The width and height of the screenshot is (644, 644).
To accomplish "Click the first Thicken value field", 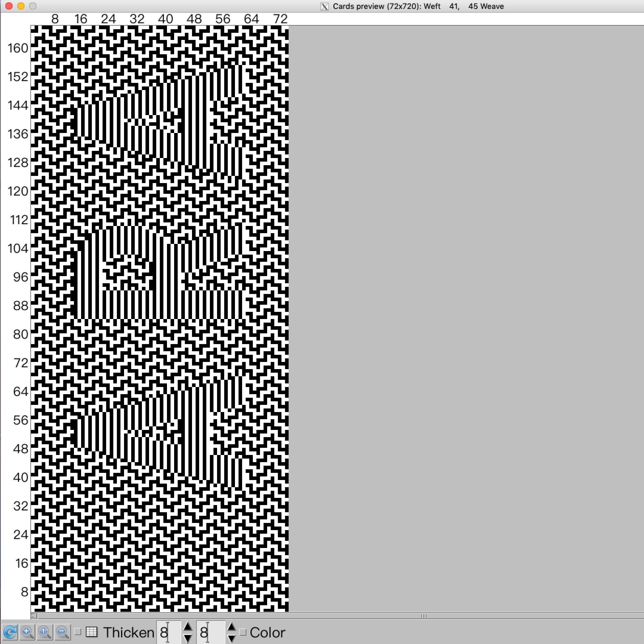I will point(169,632).
